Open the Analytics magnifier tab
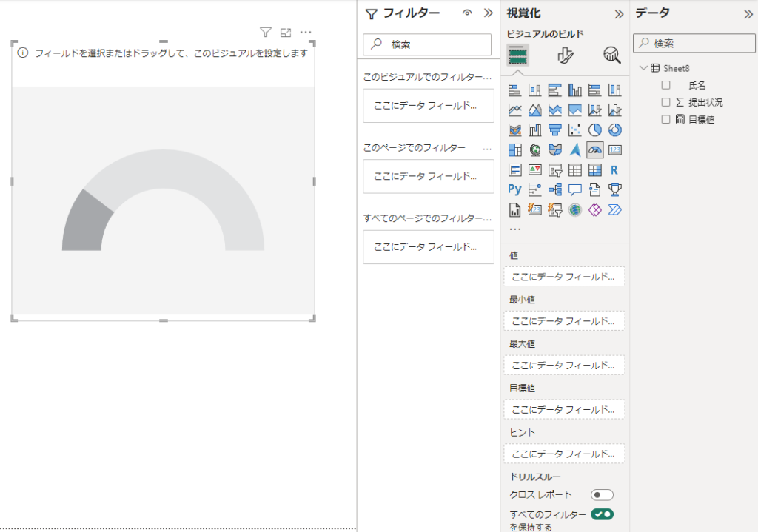Image resolution: width=758 pixels, height=532 pixels. click(611, 55)
